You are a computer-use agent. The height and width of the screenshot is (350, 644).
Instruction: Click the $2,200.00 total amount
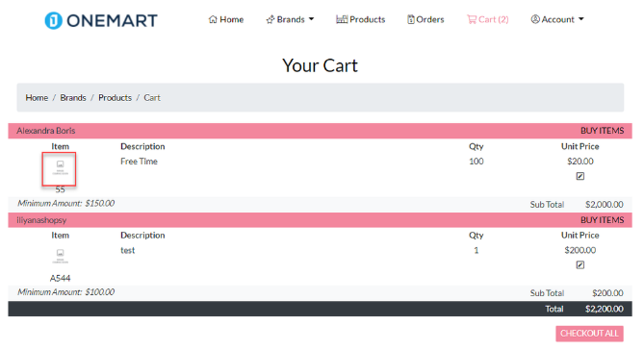click(x=605, y=309)
